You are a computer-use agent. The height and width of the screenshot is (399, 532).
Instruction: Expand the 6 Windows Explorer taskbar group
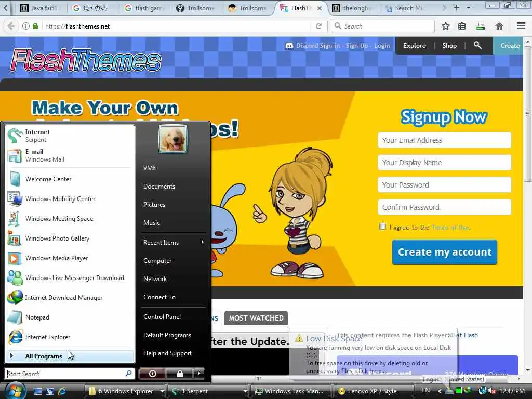pos(125,391)
